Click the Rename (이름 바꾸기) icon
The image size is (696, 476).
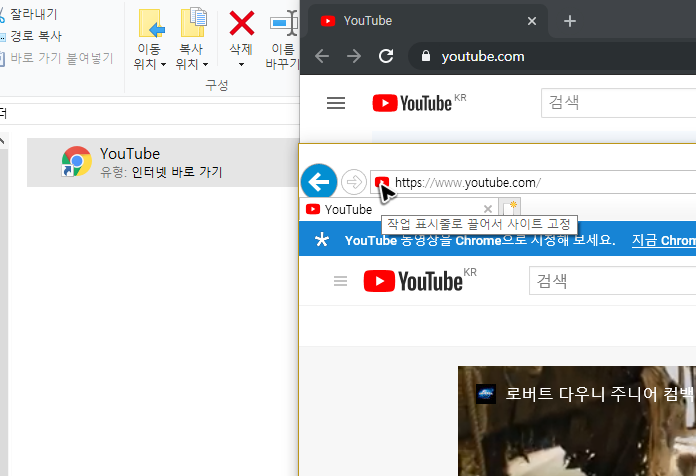click(x=284, y=23)
